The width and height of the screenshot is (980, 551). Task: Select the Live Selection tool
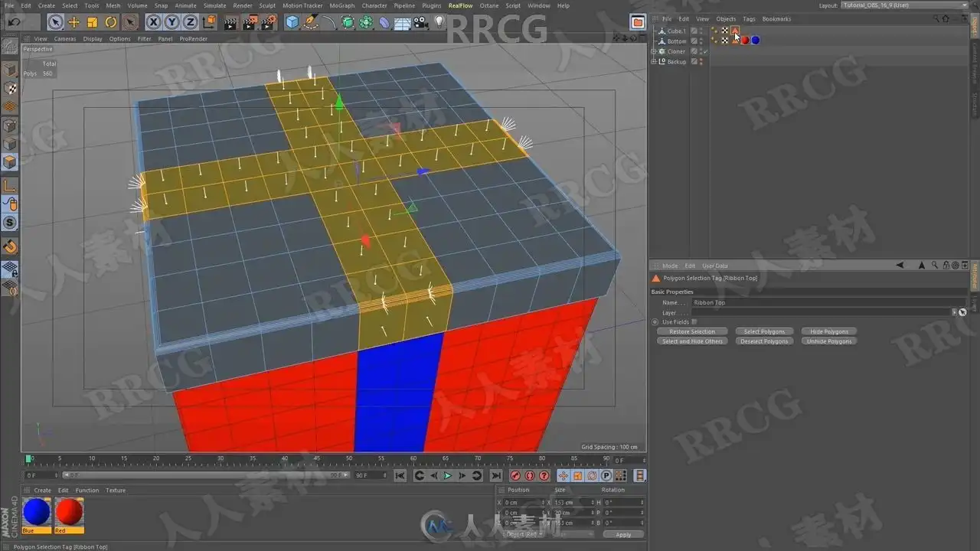pos(55,22)
